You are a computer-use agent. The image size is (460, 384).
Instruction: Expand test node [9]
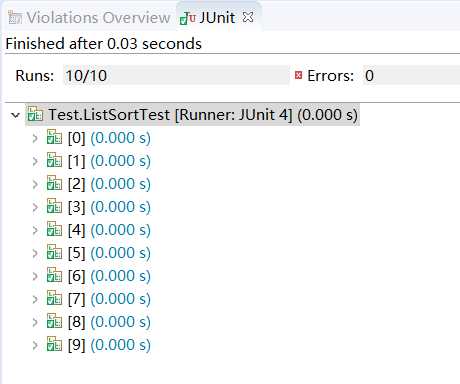[35, 345]
